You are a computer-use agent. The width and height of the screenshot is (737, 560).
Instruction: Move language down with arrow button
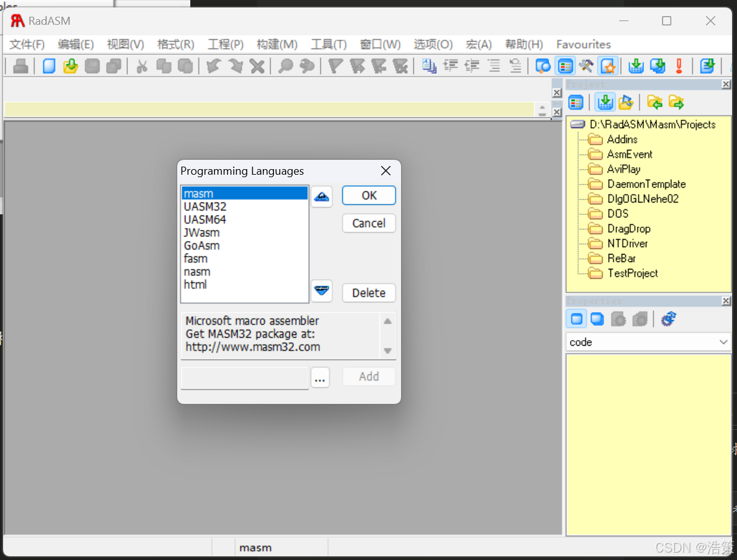tap(322, 291)
